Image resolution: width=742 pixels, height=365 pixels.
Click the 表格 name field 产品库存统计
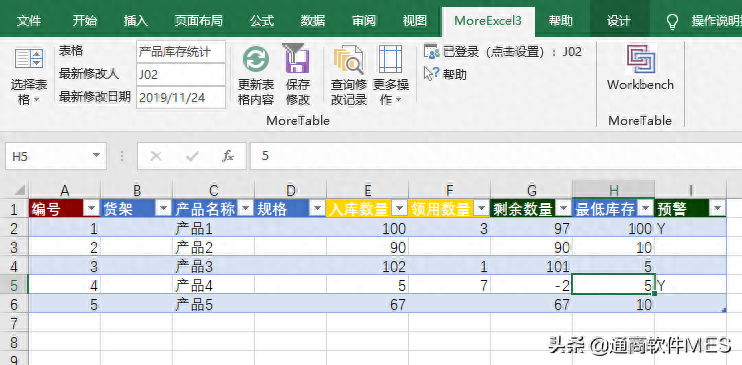181,52
